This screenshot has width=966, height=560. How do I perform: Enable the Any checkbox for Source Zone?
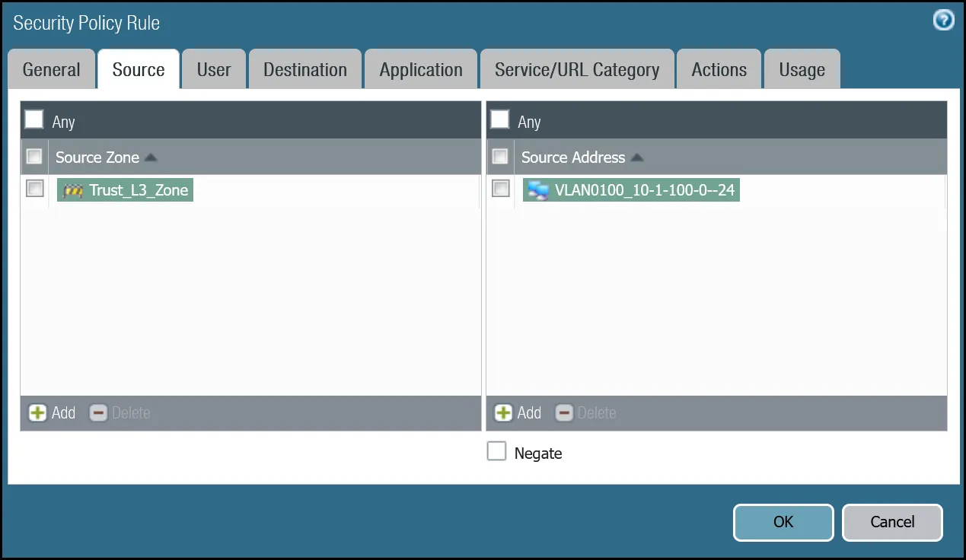34,120
